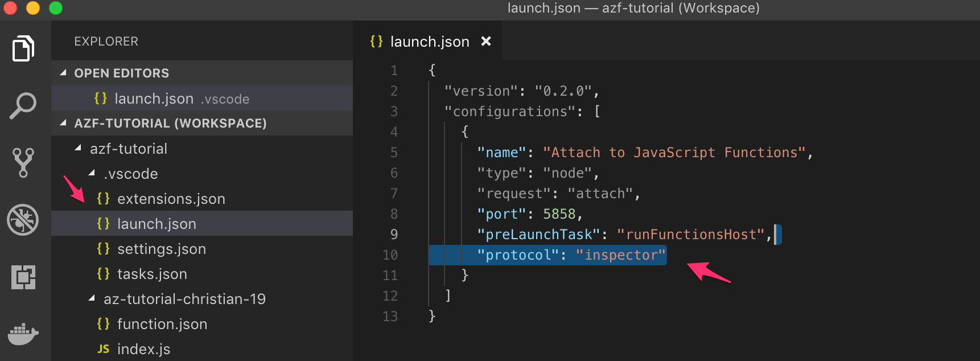Open the Search view icon
Screen dimensions: 980x361
click(23, 106)
